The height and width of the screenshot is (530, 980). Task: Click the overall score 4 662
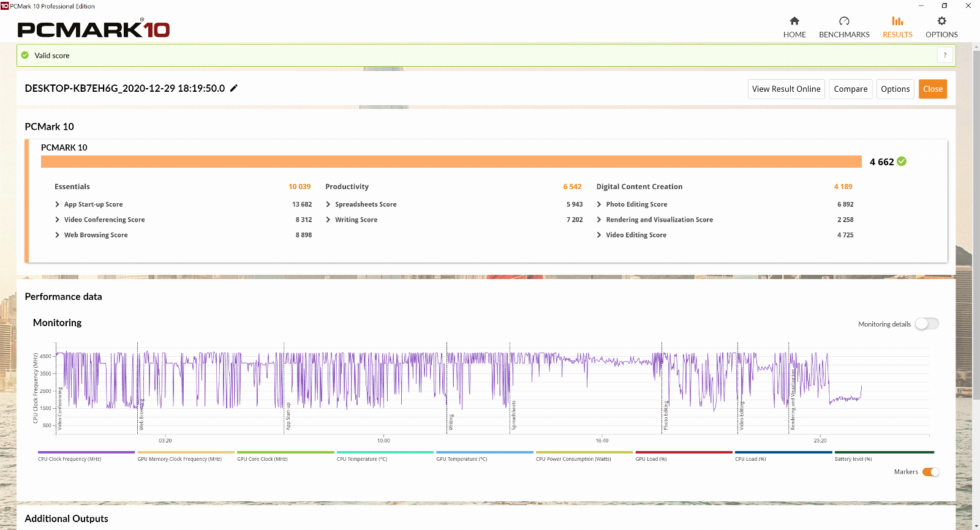coord(881,162)
